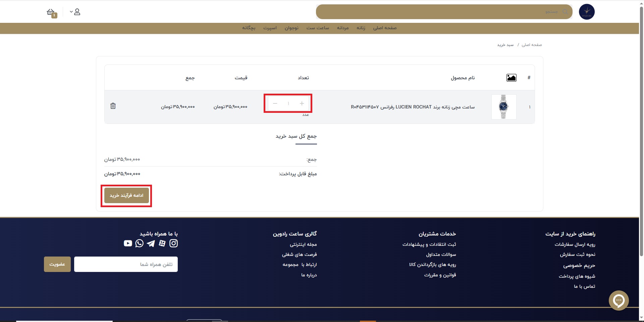
Task: Open the قوانین و مقررات link
Action: tap(440, 275)
